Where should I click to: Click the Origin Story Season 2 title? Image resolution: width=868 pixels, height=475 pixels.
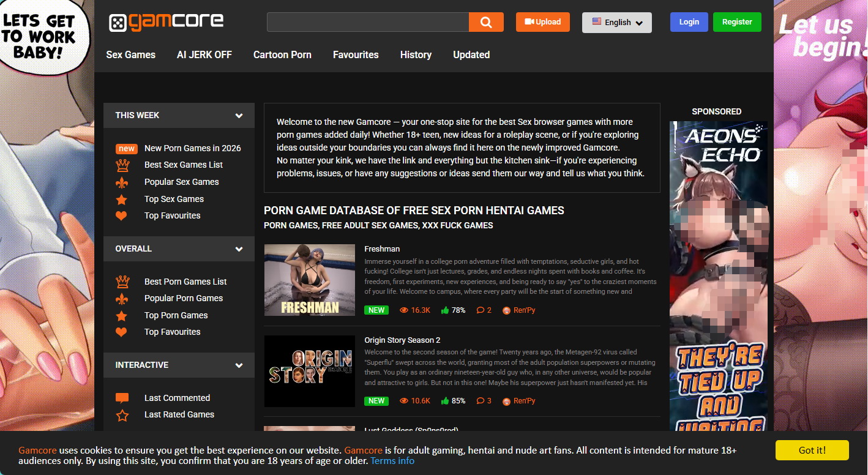point(402,340)
